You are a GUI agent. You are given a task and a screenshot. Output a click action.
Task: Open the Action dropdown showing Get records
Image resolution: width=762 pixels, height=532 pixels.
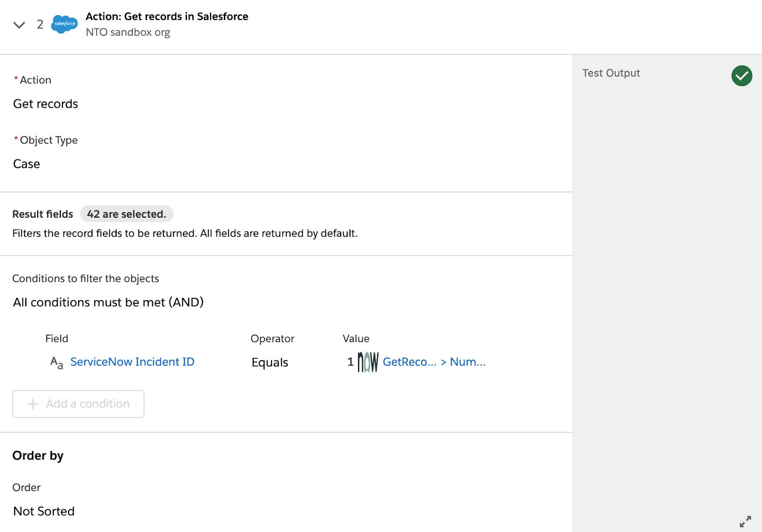46,104
